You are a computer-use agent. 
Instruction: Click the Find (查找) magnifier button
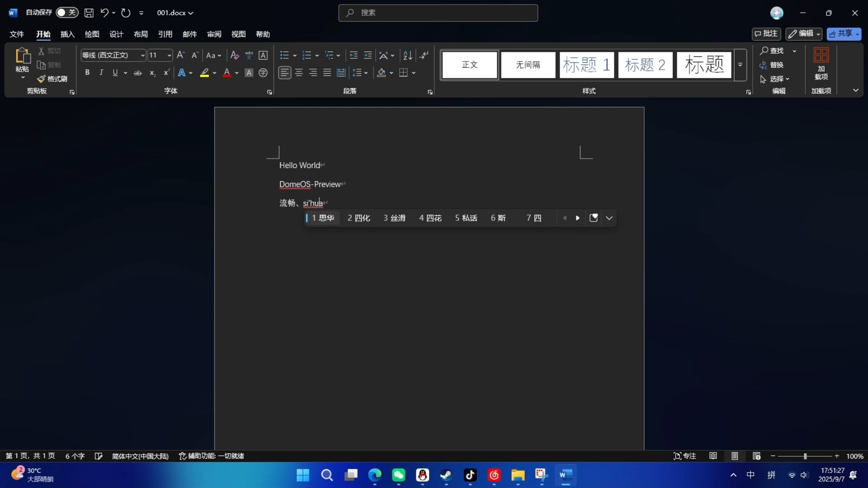coord(772,51)
